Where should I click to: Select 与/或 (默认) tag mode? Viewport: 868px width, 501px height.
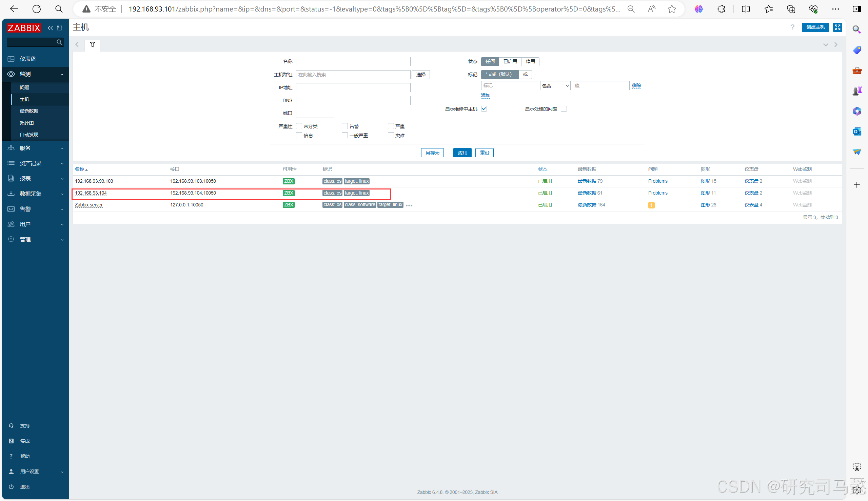(499, 74)
